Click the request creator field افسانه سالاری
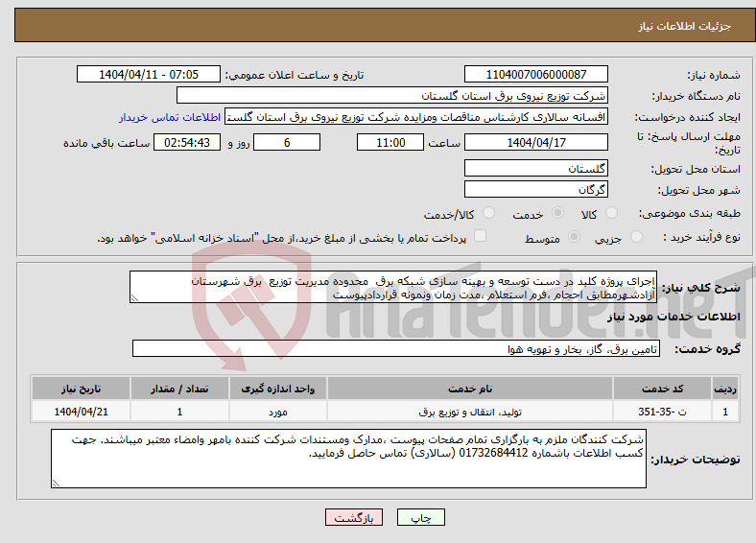The width and height of the screenshot is (756, 543). pyautogui.click(x=416, y=117)
